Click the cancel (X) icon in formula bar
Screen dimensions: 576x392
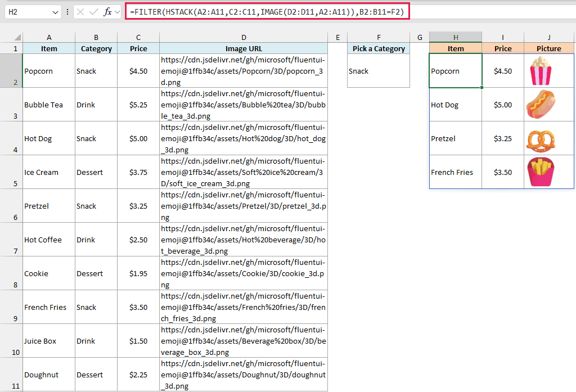coord(80,12)
